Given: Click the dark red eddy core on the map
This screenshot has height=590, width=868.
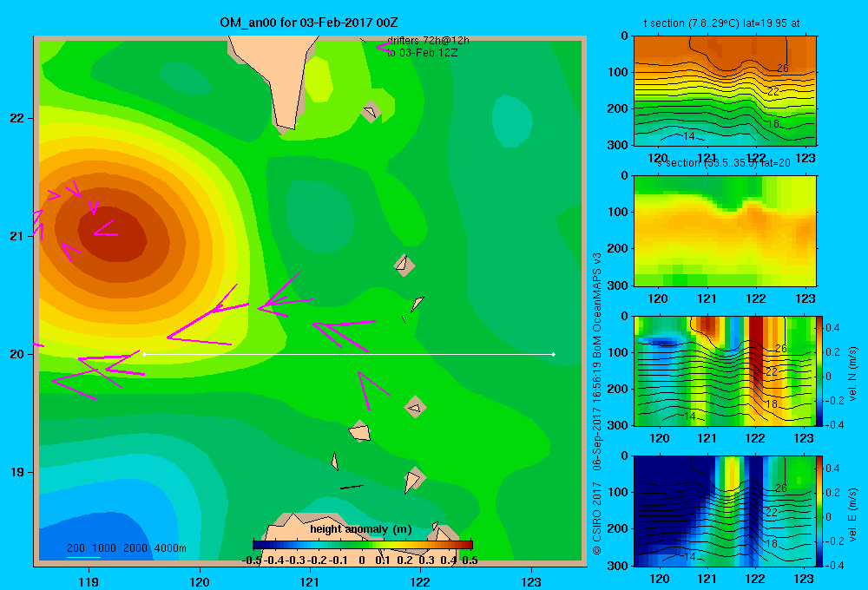Looking at the screenshot, I should [x=114, y=235].
